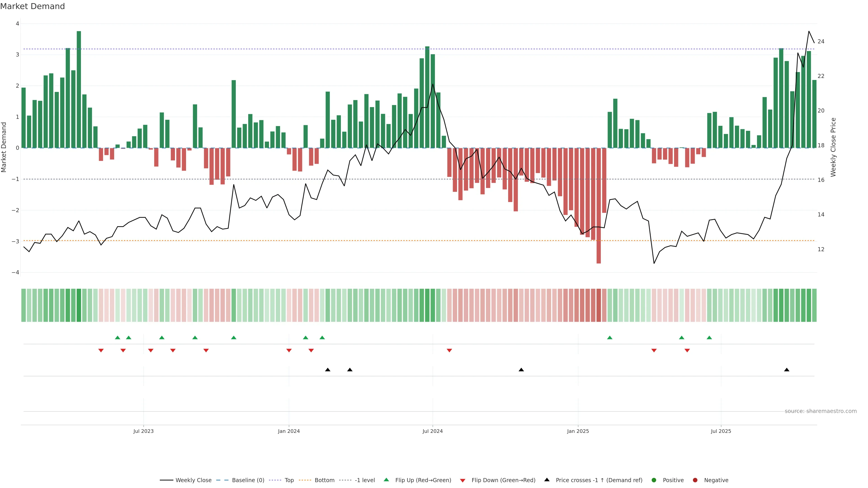
Task: Click the red Negative circle legend icon
Action: [x=695, y=480]
